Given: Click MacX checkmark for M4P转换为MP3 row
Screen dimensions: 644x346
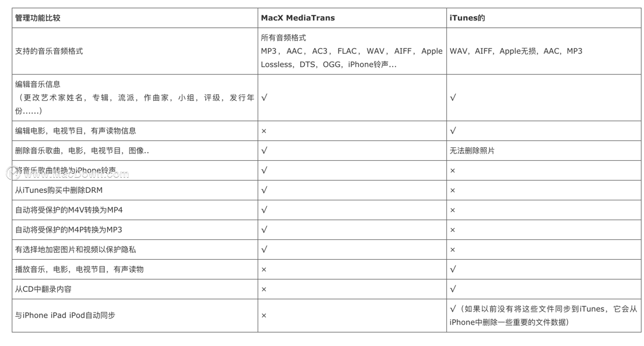Looking at the screenshot, I should (264, 230).
